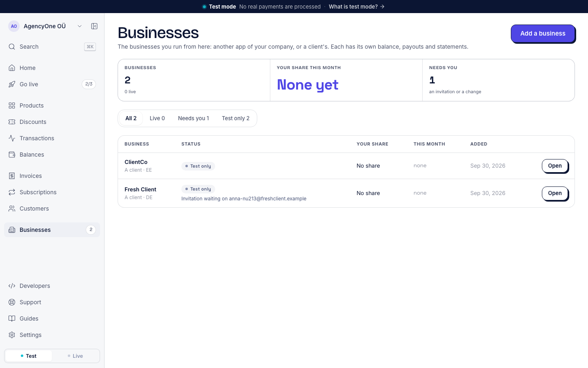Click the Test only badge for ClientCo
588x368 pixels.
(198, 166)
